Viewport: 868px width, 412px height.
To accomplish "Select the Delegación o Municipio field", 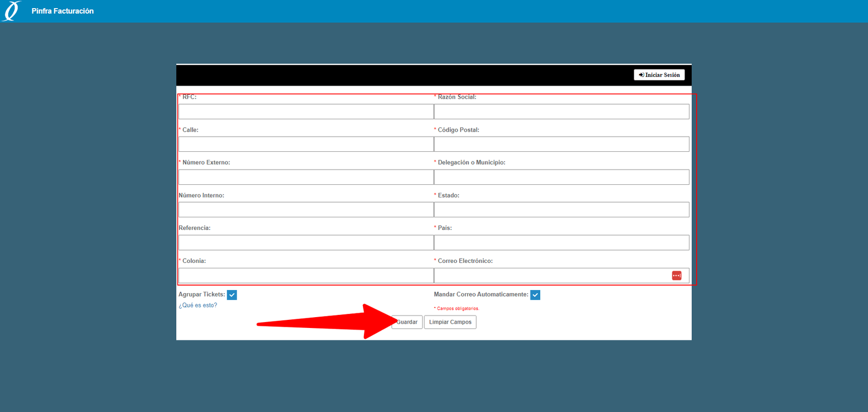I will click(x=561, y=177).
